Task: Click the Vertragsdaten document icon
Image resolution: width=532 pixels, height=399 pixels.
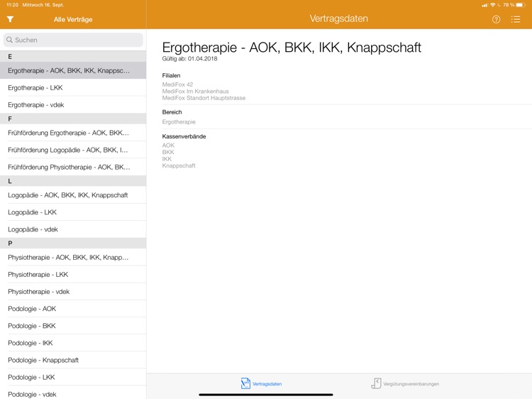Action: tap(245, 383)
